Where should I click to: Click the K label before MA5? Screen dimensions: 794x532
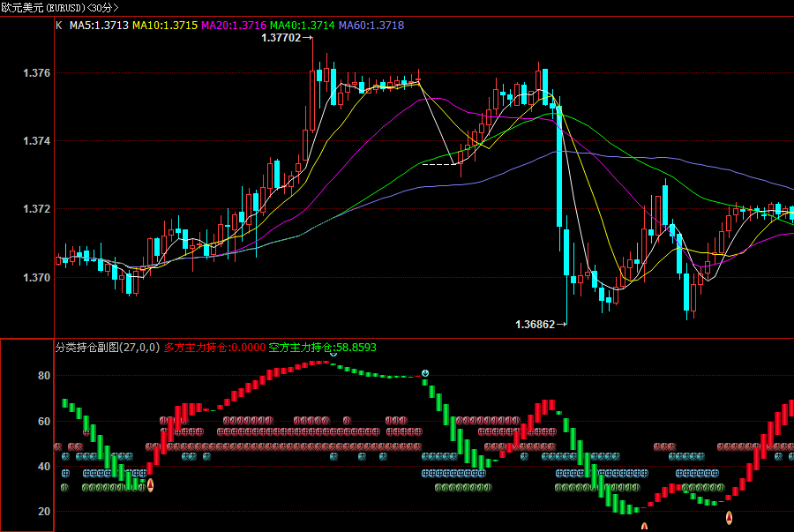point(59,26)
